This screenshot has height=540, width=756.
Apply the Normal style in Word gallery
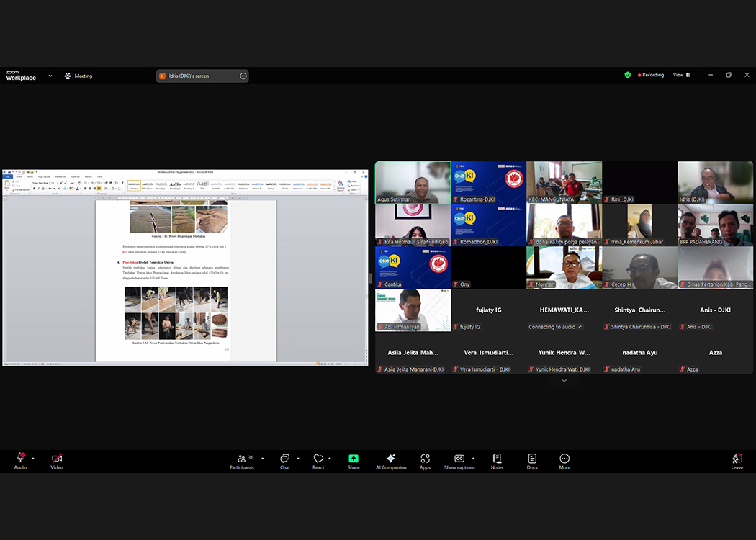(x=134, y=185)
